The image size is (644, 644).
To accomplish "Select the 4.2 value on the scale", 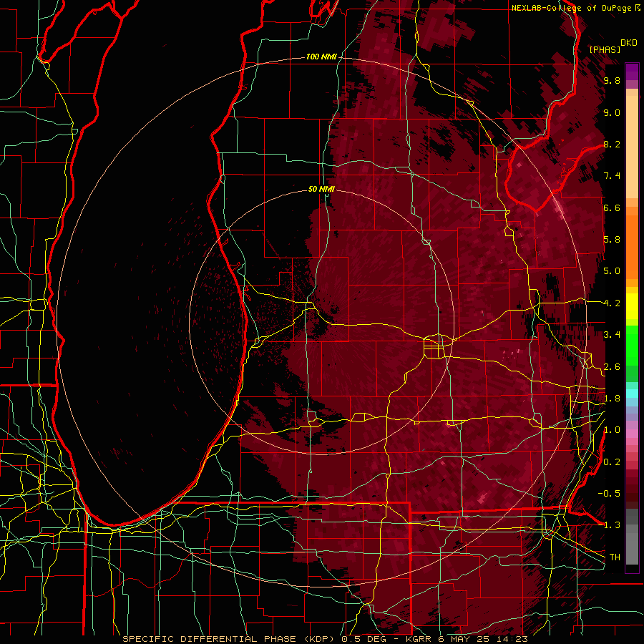I will coord(612,303).
